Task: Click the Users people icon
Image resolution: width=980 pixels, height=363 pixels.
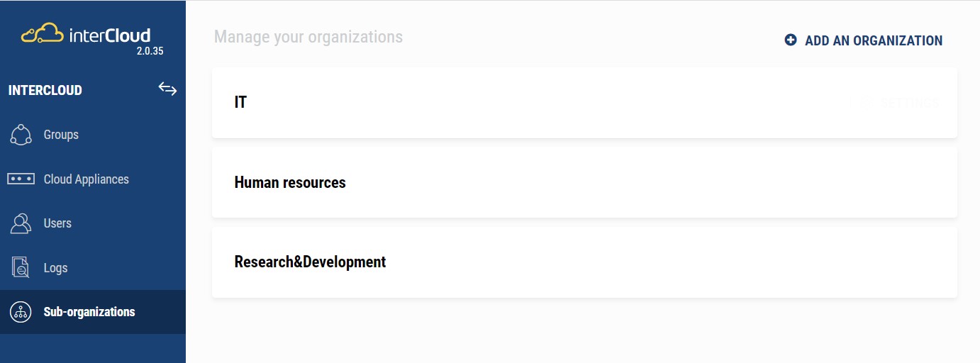Action: (x=21, y=223)
